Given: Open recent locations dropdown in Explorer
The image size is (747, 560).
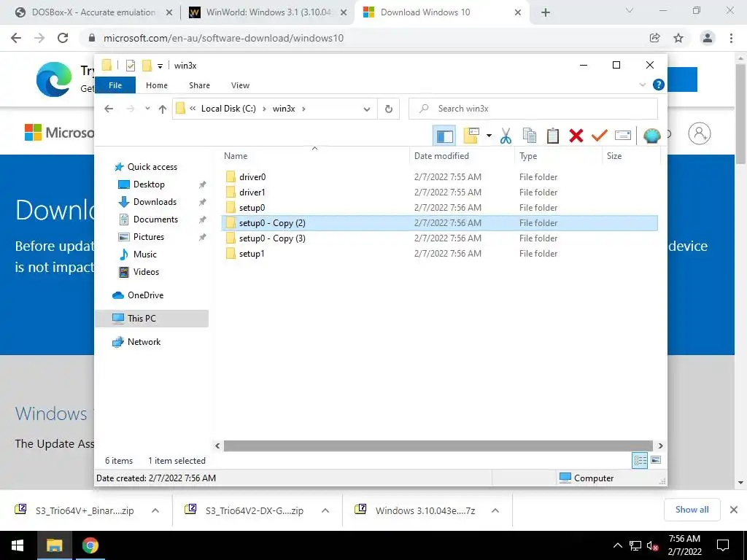Looking at the screenshot, I should [147, 109].
